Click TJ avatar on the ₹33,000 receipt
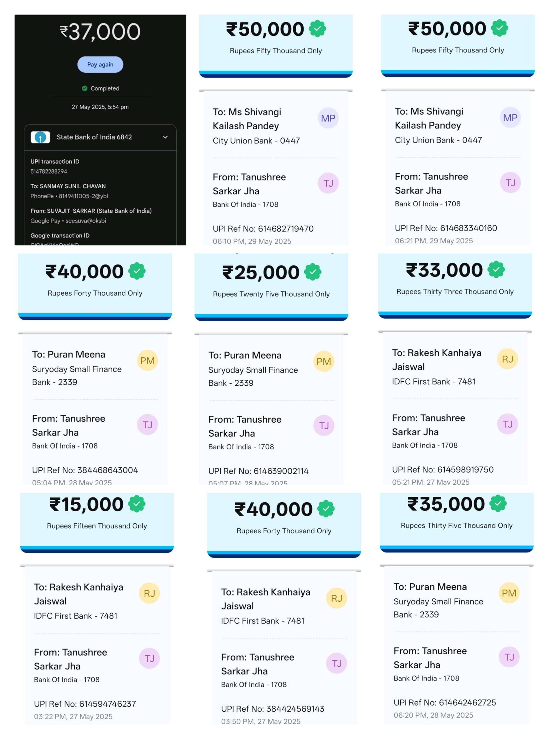 507,424
